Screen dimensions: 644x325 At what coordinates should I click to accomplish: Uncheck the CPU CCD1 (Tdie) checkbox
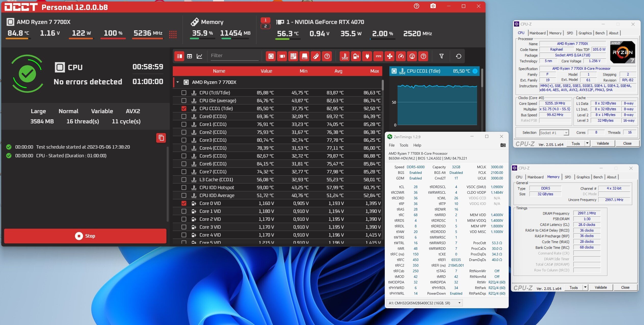[x=184, y=109]
